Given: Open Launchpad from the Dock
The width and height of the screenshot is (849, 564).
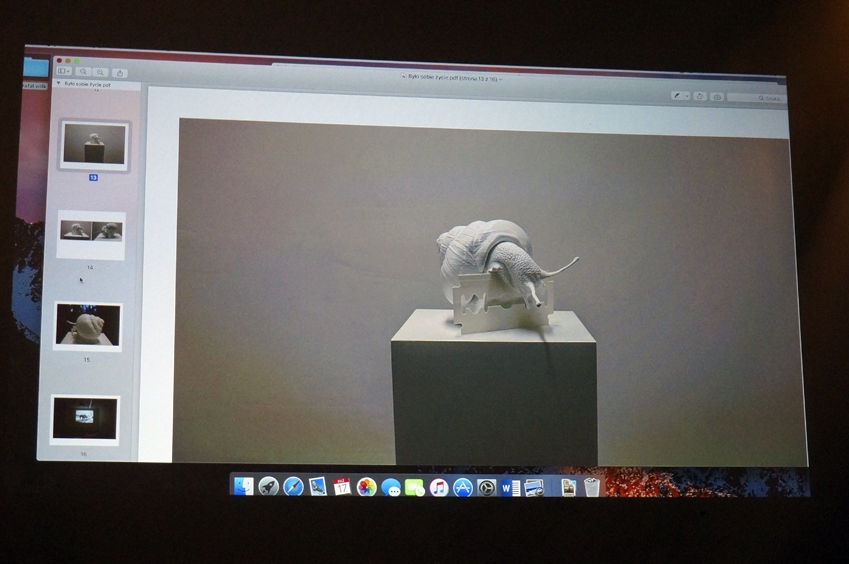Looking at the screenshot, I should 268,487.
